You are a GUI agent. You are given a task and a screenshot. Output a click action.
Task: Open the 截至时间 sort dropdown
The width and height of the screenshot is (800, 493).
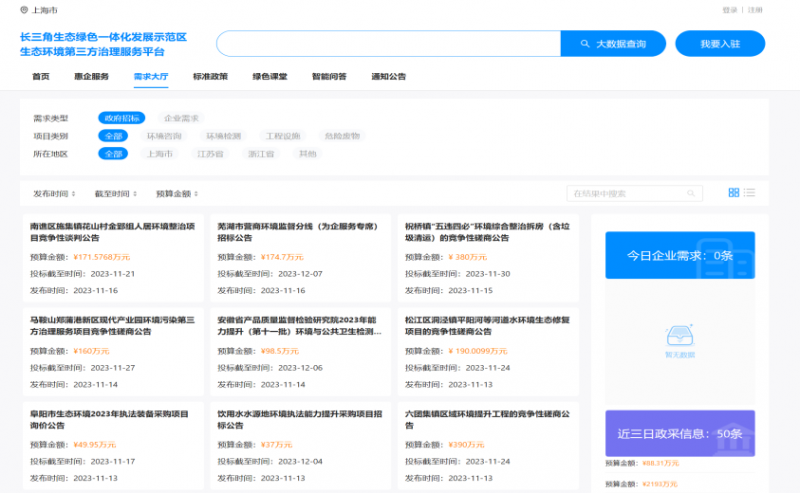pyautogui.click(x=115, y=193)
